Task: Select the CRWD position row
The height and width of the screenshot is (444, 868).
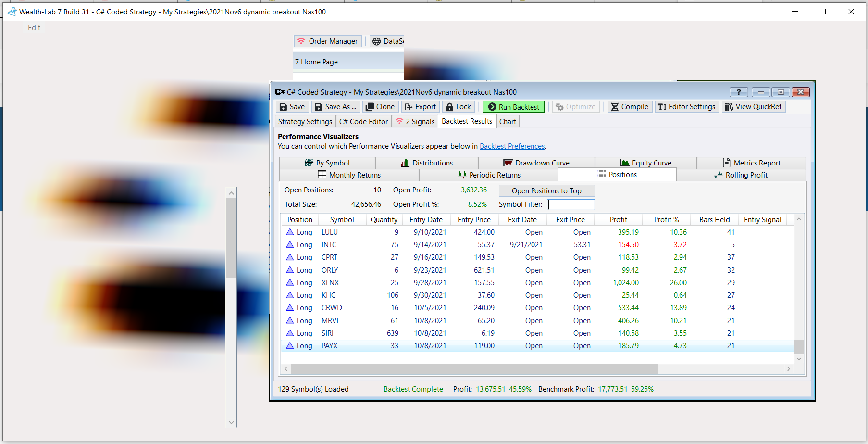Action: [x=537, y=308]
